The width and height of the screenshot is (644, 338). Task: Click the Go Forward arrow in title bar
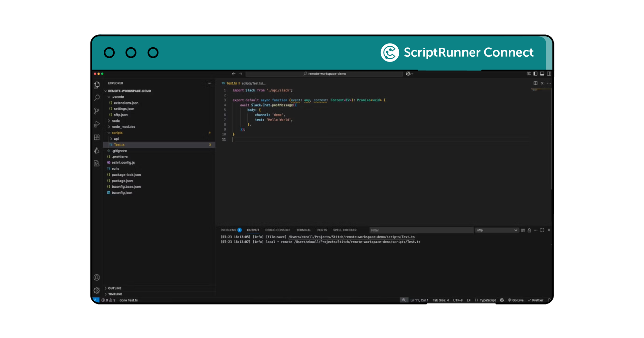pos(240,74)
